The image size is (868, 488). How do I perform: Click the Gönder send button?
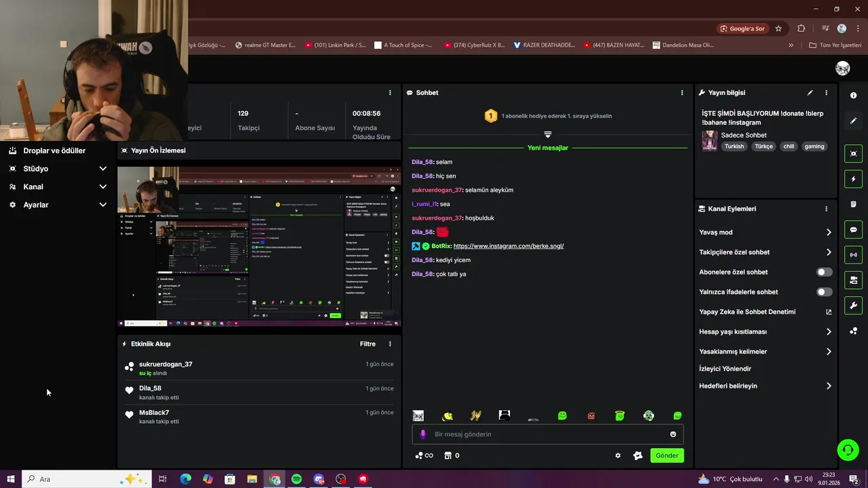[667, 455]
